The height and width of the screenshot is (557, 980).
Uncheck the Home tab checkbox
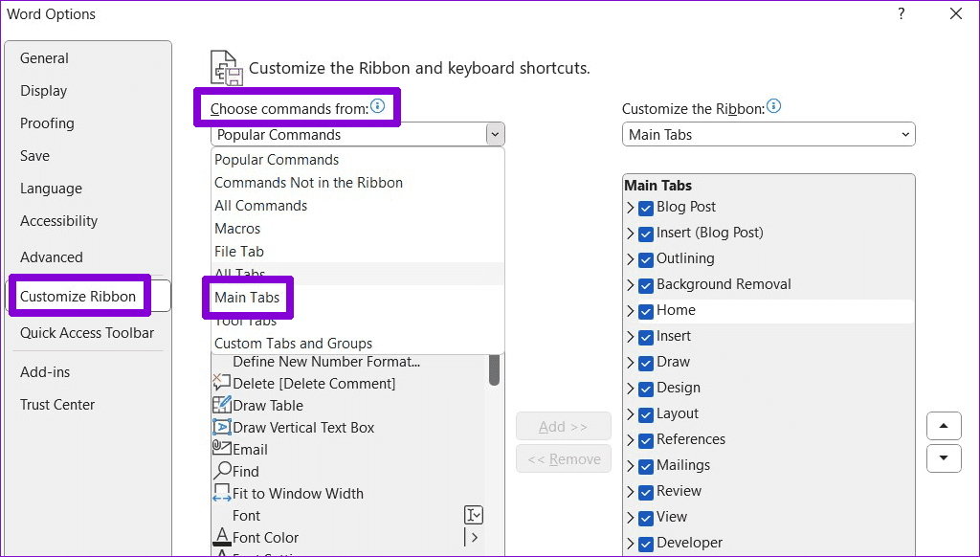[x=646, y=311]
